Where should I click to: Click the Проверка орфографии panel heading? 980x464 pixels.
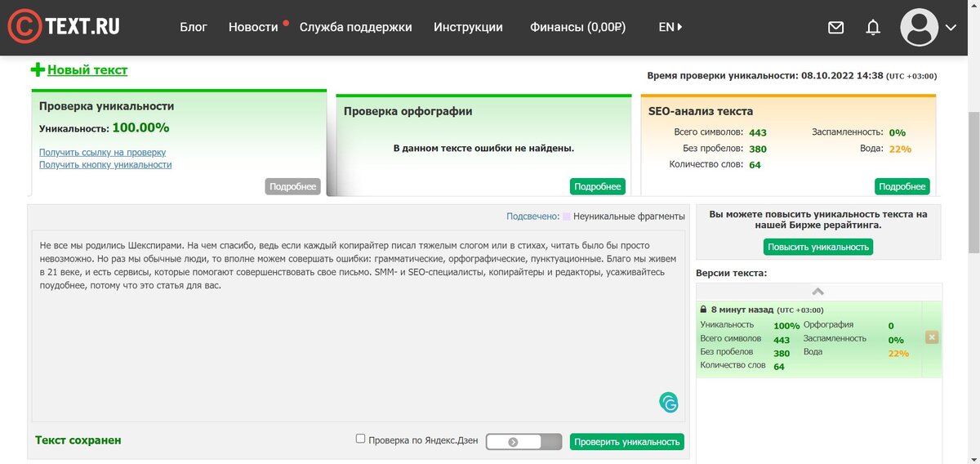pos(408,111)
